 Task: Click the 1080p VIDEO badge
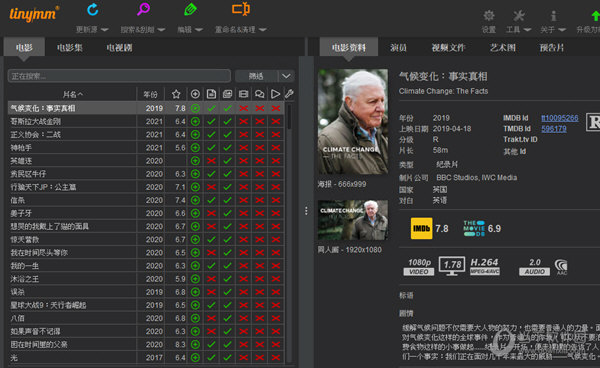click(x=419, y=267)
